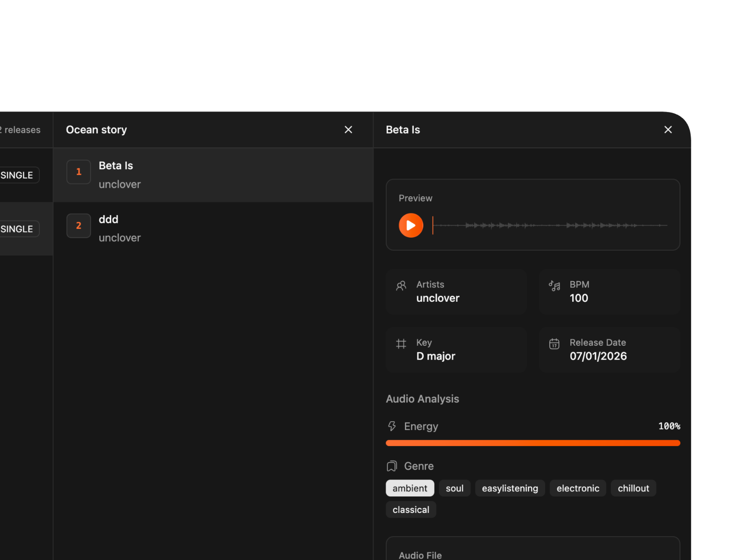747x560 pixels.
Task: Click the Energy progress bar
Action: 533,443
